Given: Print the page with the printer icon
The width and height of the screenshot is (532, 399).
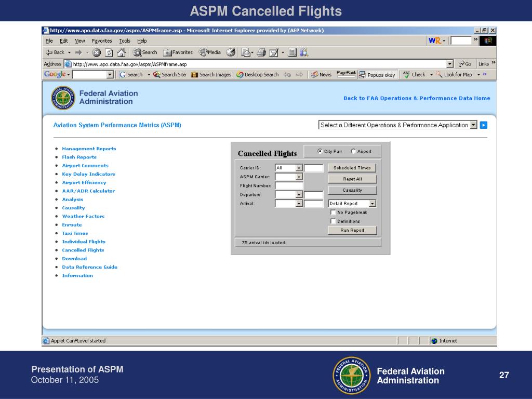Looking at the screenshot, I should tap(261, 52).
